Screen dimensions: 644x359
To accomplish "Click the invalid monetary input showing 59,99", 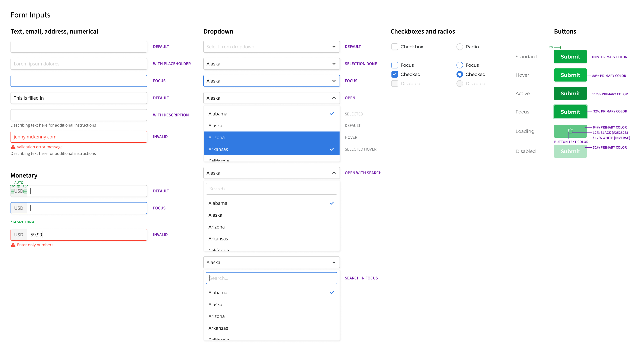I will tap(79, 235).
